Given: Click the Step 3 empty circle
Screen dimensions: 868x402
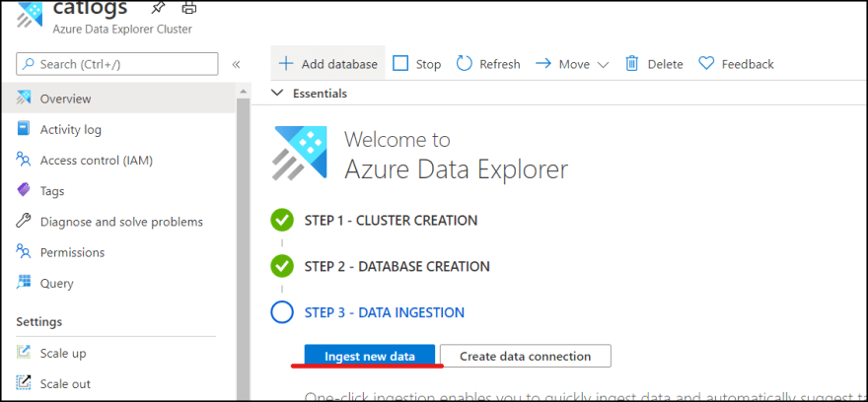Looking at the screenshot, I should [x=282, y=312].
